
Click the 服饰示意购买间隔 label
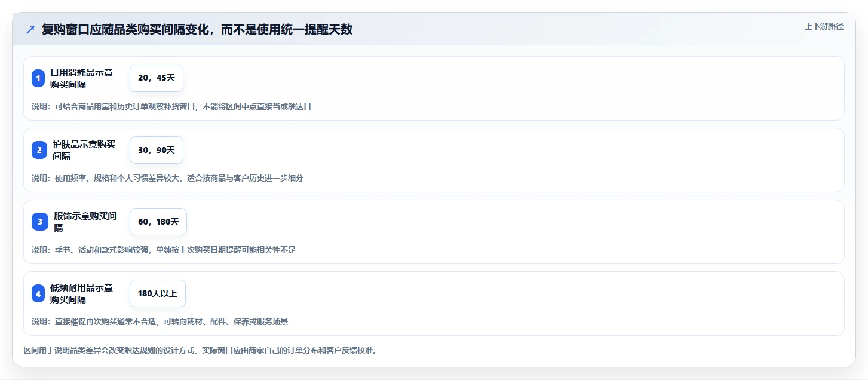(85, 222)
